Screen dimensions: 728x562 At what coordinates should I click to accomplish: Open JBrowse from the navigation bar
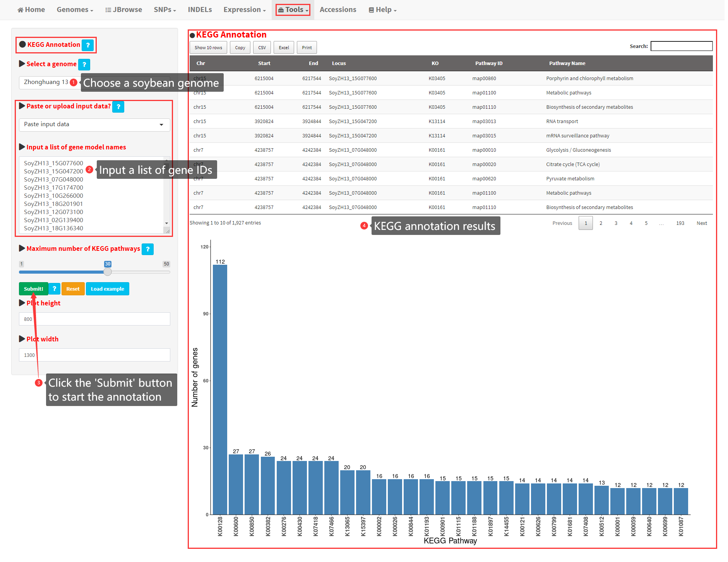point(123,10)
